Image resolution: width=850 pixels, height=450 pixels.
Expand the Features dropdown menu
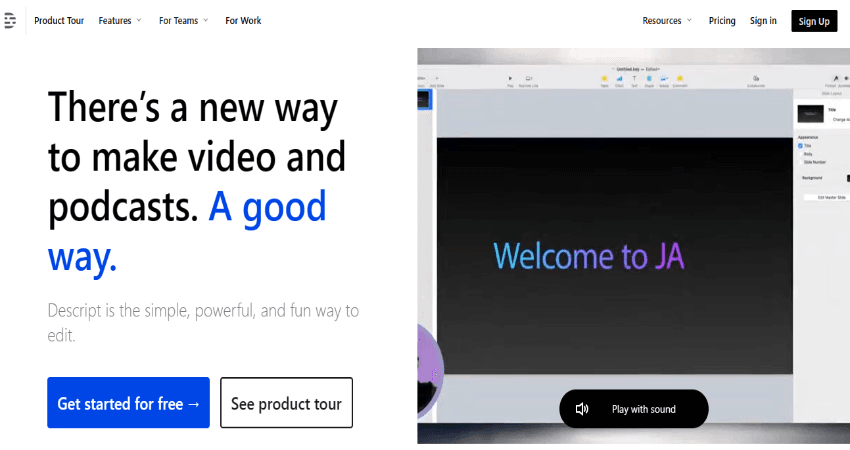pos(120,21)
